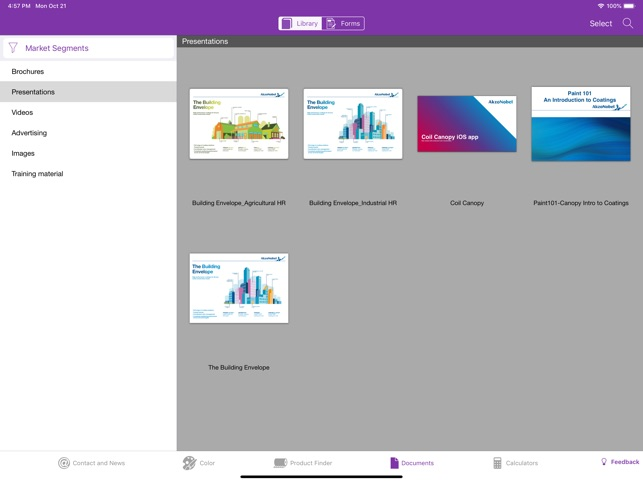Image resolution: width=643 pixels, height=482 pixels.
Task: Select the Videos category
Action: (x=88, y=112)
